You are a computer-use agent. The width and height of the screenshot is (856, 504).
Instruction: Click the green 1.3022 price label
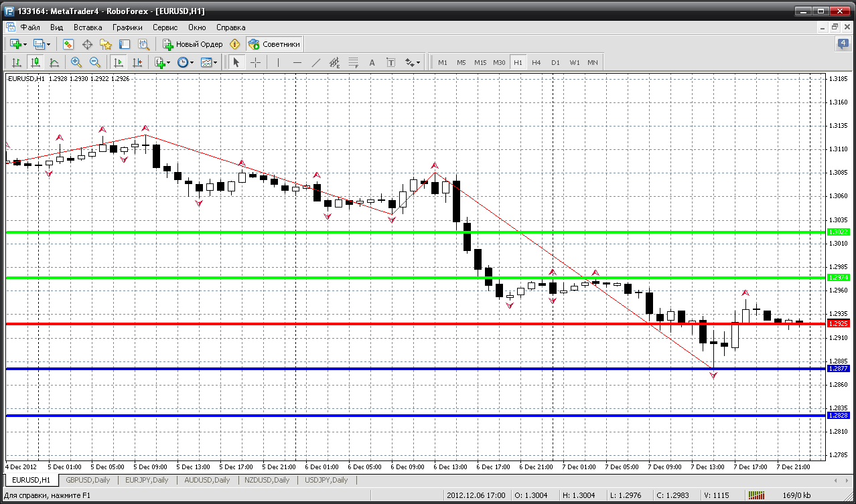pyautogui.click(x=839, y=232)
